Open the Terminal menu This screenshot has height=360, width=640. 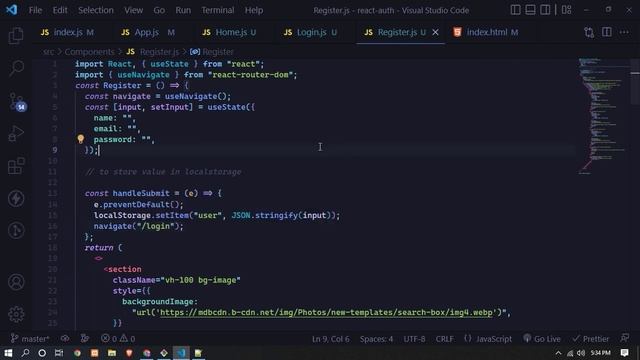pyautogui.click(x=218, y=10)
